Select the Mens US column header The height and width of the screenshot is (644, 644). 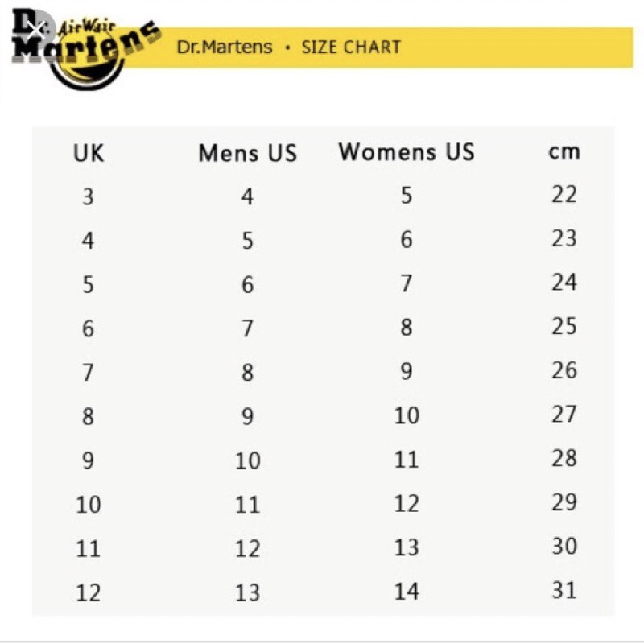[247, 153]
